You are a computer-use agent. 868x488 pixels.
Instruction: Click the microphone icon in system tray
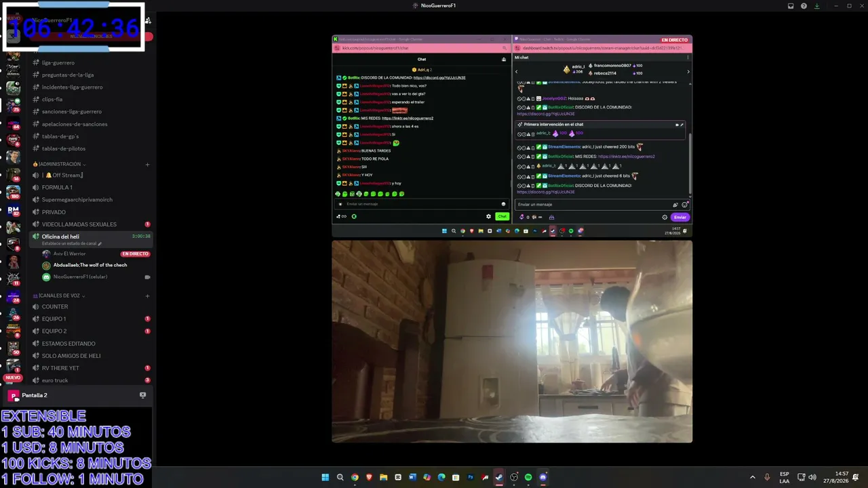coord(767,477)
